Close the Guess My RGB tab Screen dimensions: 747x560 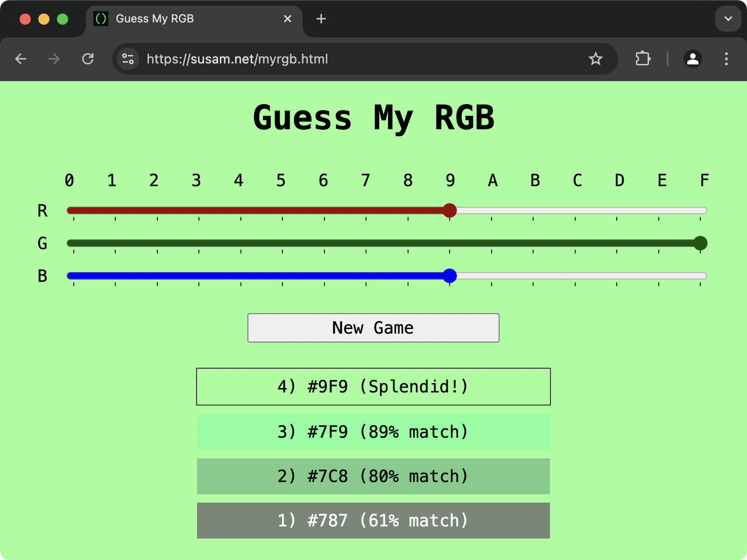click(x=288, y=19)
